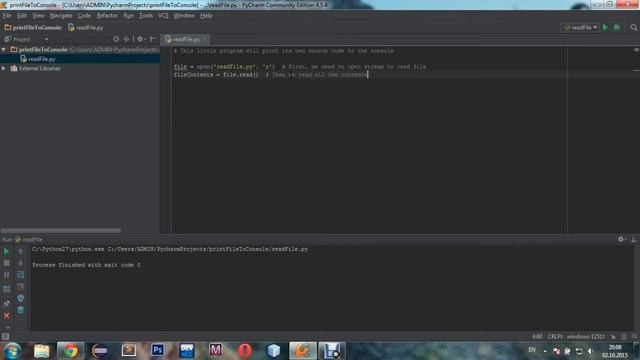Click print icon in Run panel

[x=20, y=298]
